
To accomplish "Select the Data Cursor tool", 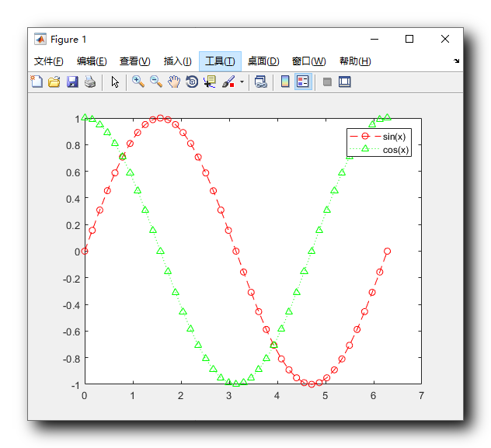I will click(210, 82).
